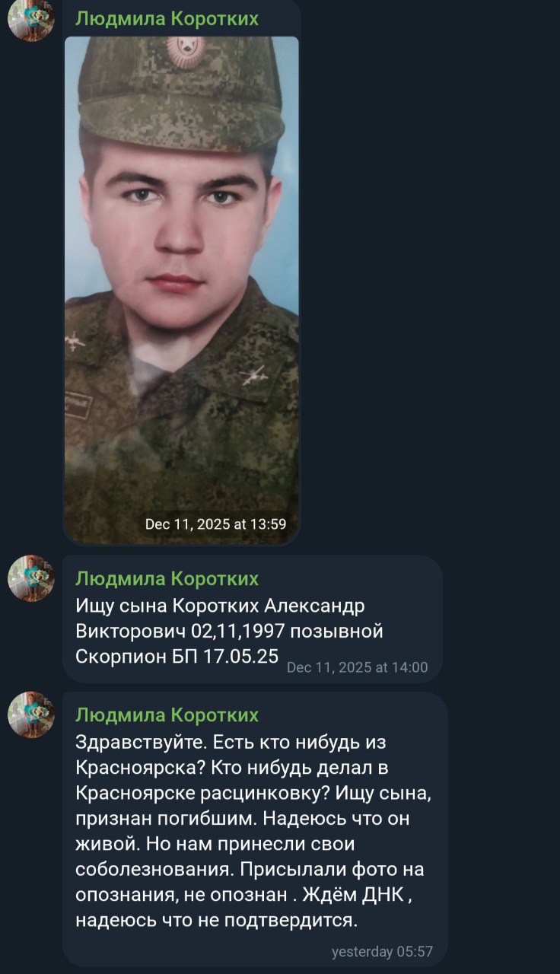Image resolution: width=560 pixels, height=974 pixels.
Task: Select the message starting 'Здравствуйте. Есть кто нибудь'
Action: tap(254, 829)
